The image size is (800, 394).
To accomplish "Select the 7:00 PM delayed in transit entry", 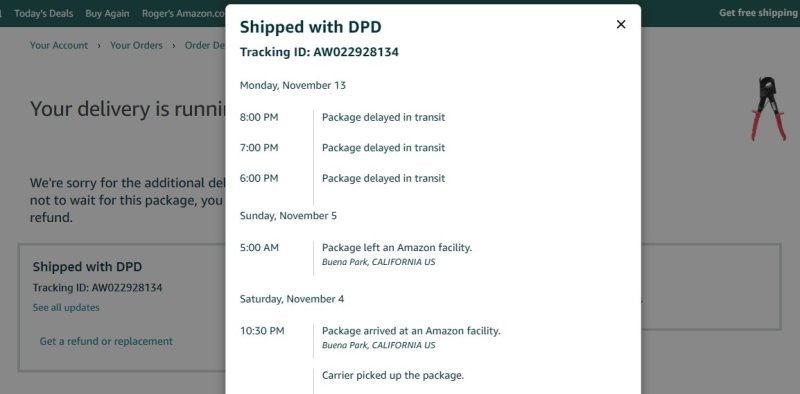I will click(x=342, y=148).
